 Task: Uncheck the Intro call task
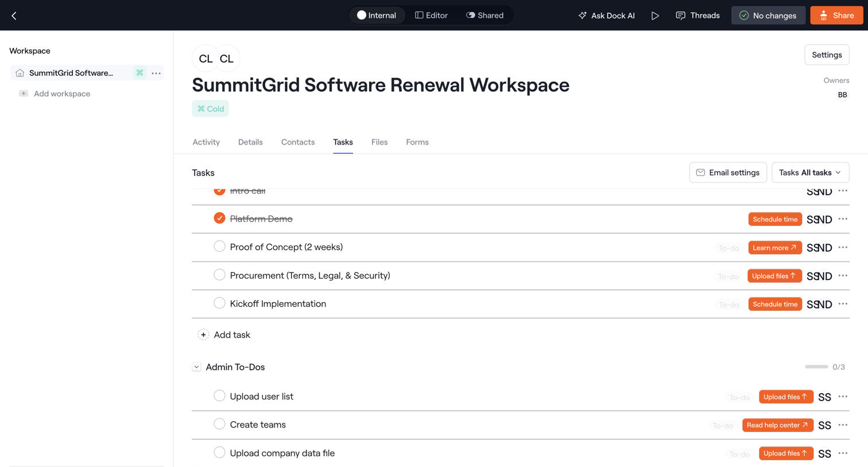219,191
